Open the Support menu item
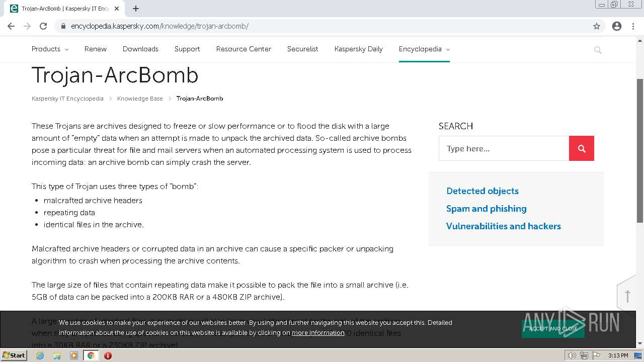This screenshot has height=362, width=644. (187, 49)
